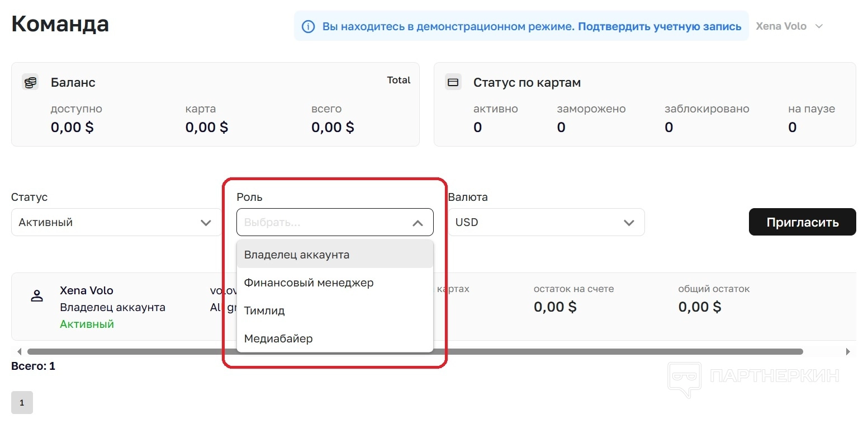The image size is (868, 428).
Task: Follow the Подтвердить учетную запись link
Action: point(660,26)
